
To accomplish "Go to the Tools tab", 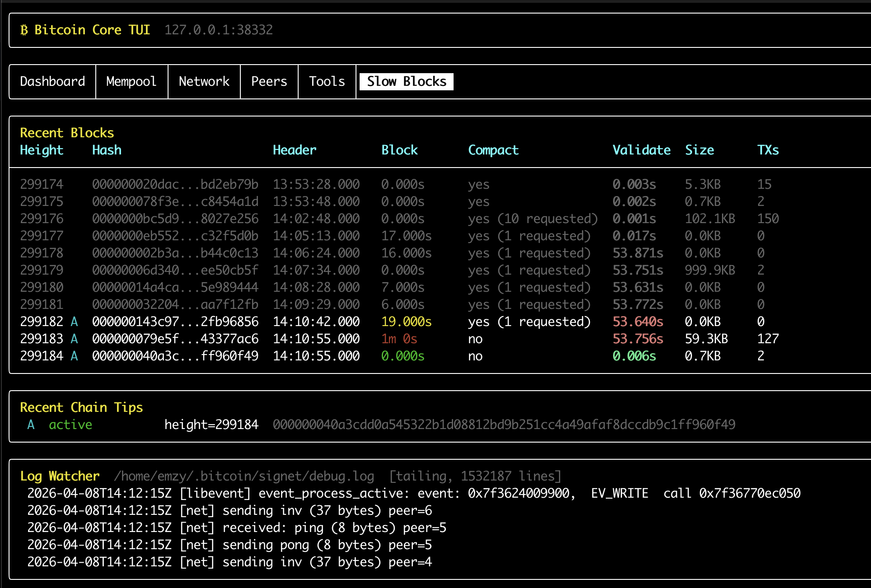I will pyautogui.click(x=327, y=81).
